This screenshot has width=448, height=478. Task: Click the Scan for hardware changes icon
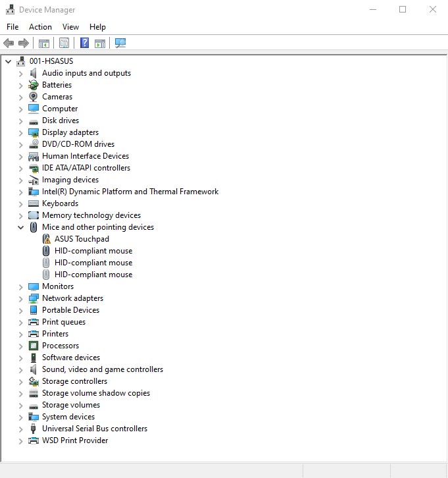(120, 43)
